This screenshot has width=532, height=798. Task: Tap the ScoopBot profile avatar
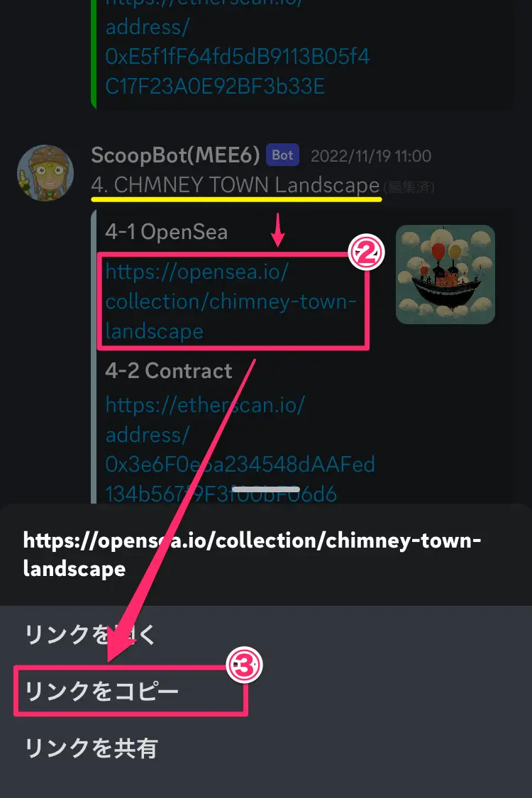tap(45, 173)
